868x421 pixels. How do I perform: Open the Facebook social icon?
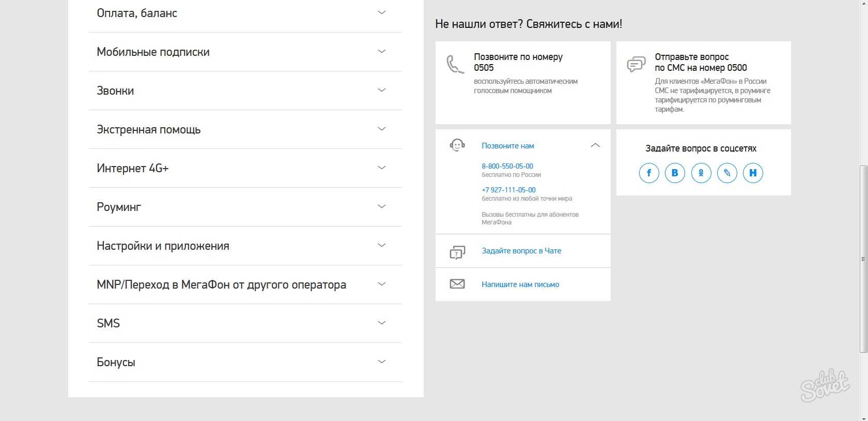coord(649,173)
